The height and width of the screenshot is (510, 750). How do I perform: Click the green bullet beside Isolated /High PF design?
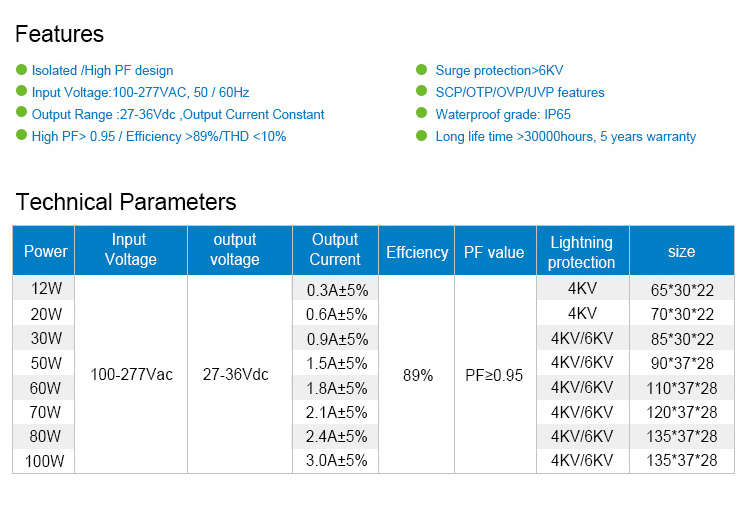click(22, 70)
